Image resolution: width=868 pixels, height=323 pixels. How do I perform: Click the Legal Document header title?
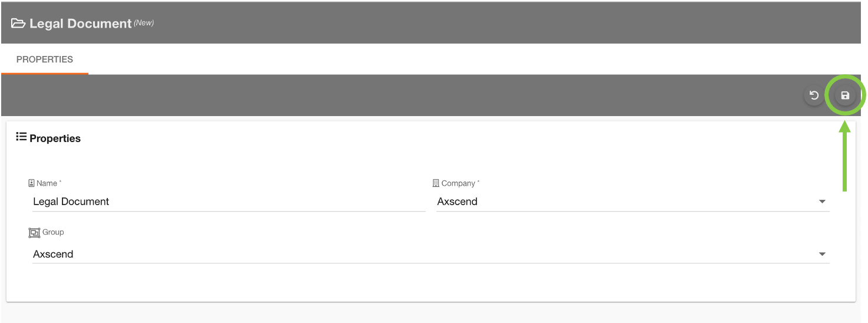coord(80,24)
